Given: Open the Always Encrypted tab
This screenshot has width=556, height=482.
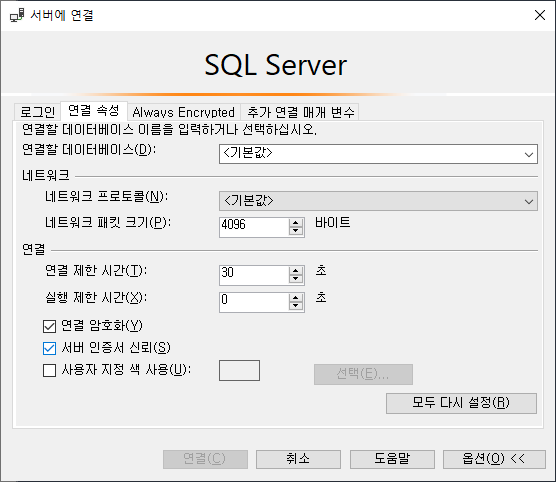Looking at the screenshot, I should point(184,112).
